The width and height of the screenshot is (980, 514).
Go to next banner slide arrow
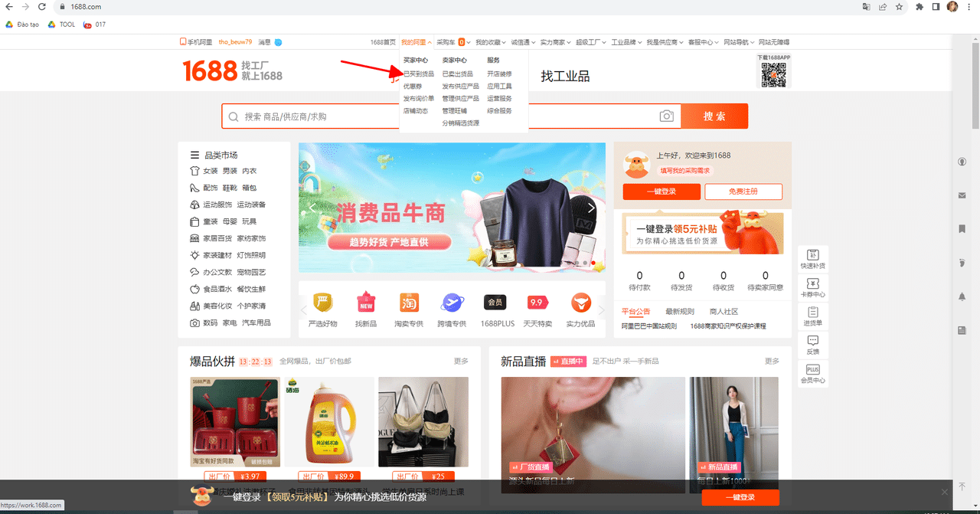click(592, 208)
